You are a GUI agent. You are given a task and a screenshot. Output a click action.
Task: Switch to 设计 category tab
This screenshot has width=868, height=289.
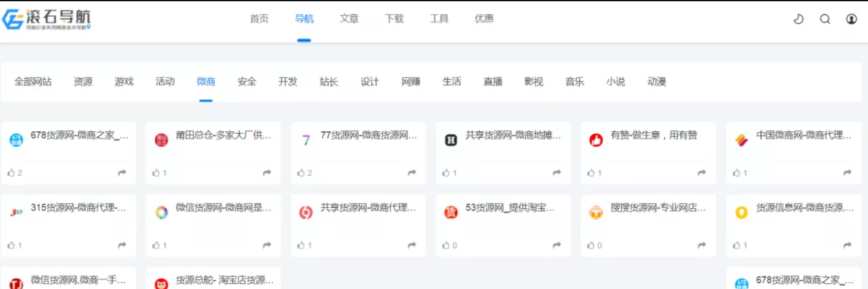click(x=370, y=81)
